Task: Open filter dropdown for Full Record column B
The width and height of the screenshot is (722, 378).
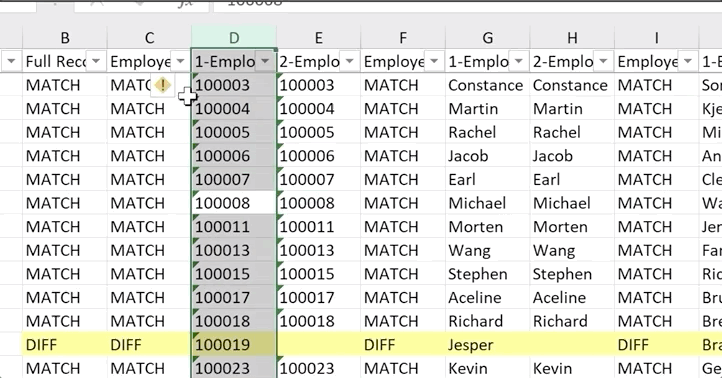Action: click(96, 61)
